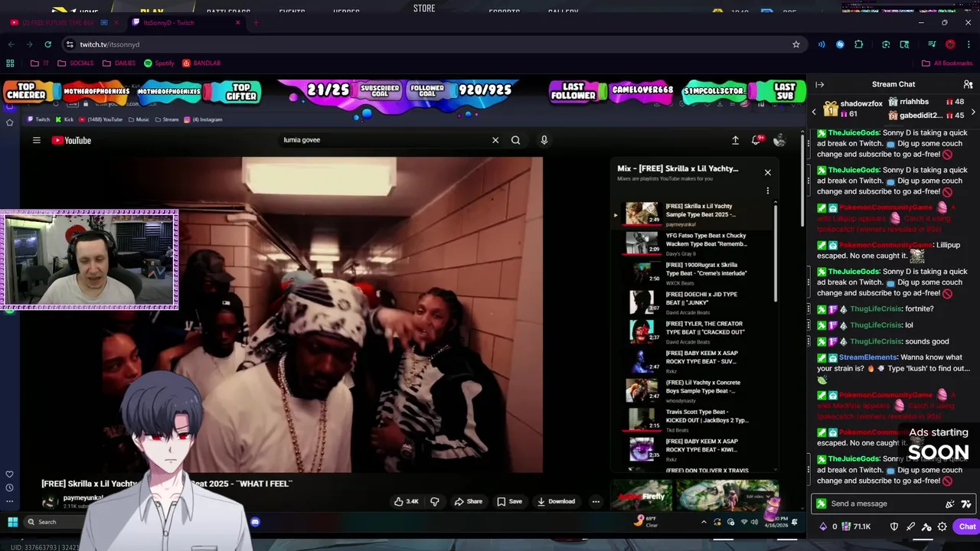Open the chat community users list icon
Image resolution: width=980 pixels, height=551 pixels.
pos(968,84)
